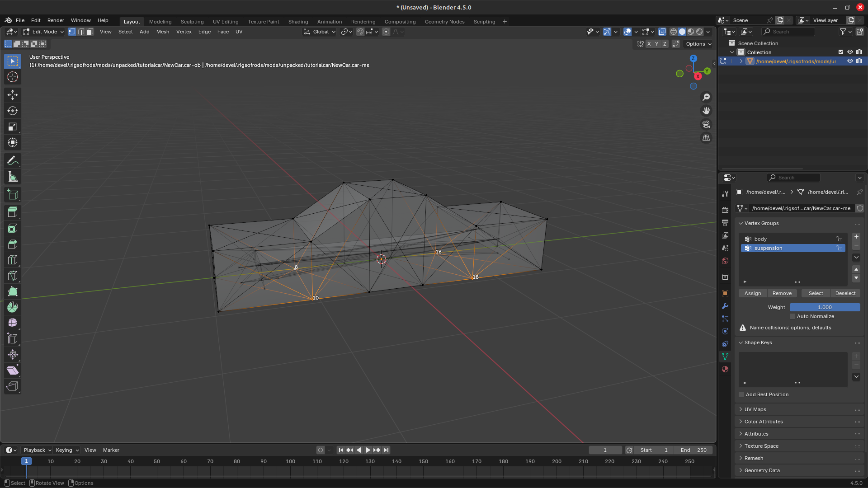Select the Shear tool
868x488 pixels.
(x=13, y=371)
